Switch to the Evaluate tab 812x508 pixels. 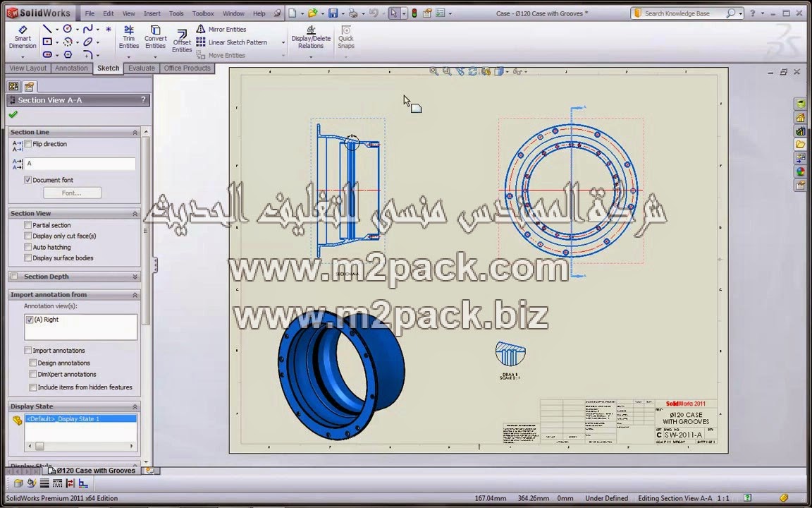(142, 68)
